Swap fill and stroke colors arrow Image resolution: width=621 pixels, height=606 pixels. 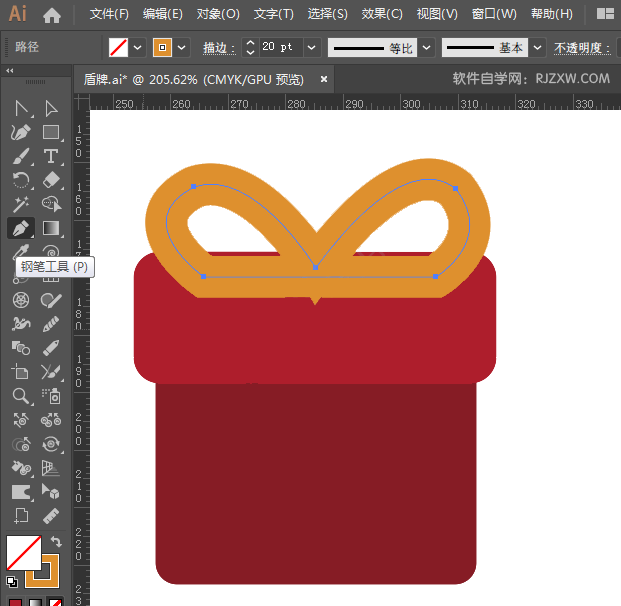(56, 541)
